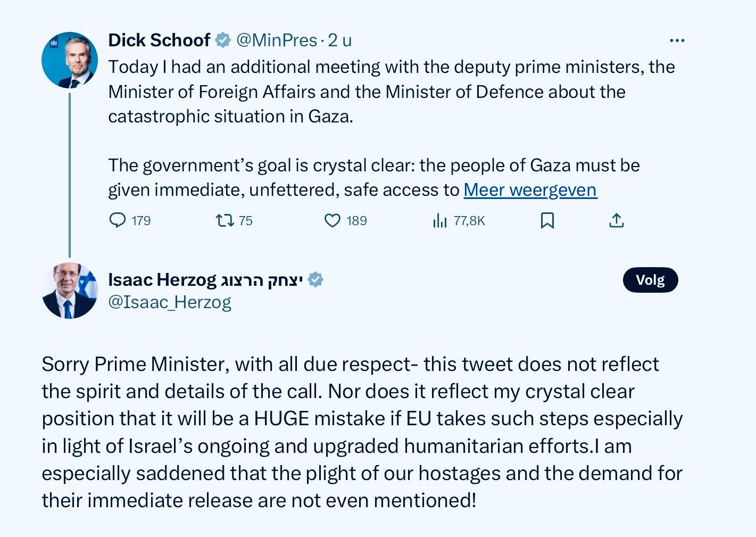Open the three-dot more options menu
Viewport: 756px width, 537px height.
point(677,40)
